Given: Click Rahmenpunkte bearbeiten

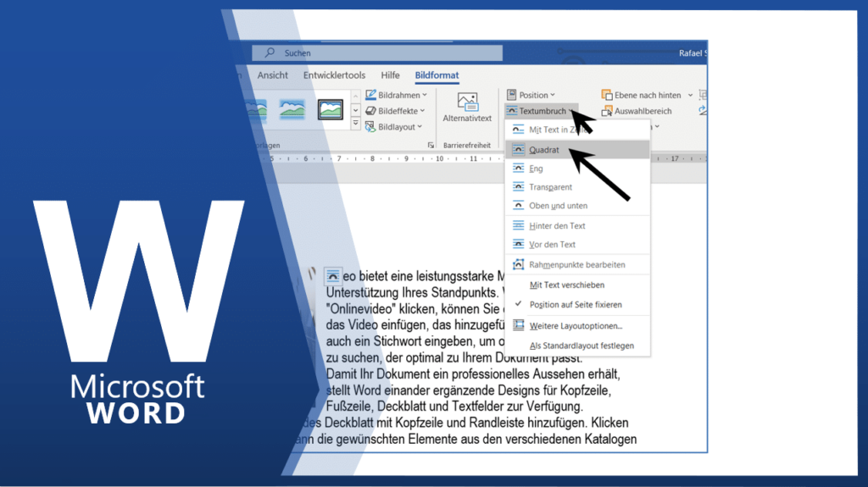Looking at the screenshot, I should click(x=577, y=264).
